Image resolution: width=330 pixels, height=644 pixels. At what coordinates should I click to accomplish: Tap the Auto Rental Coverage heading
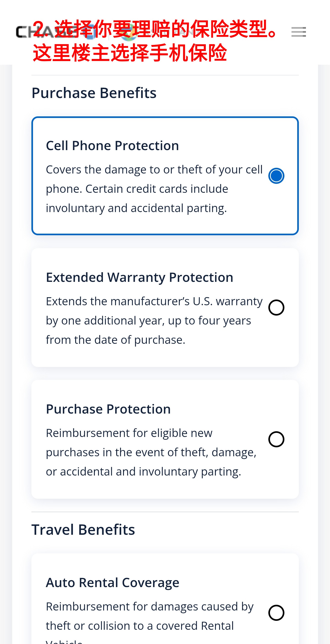click(112, 582)
